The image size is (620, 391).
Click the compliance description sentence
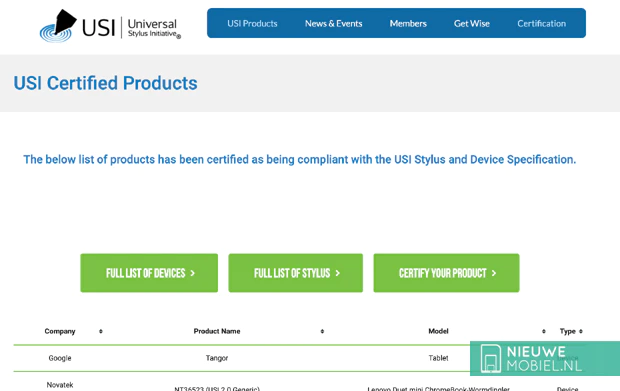[299, 159]
